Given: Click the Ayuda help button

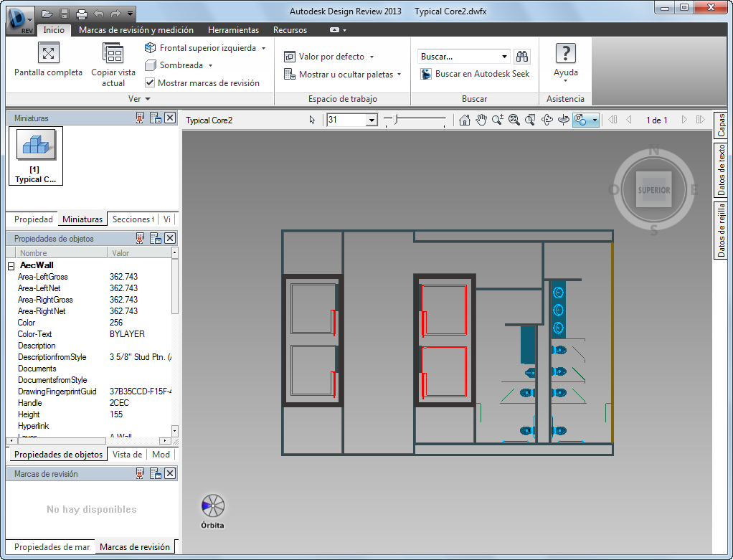Looking at the screenshot, I should pyautogui.click(x=566, y=62).
